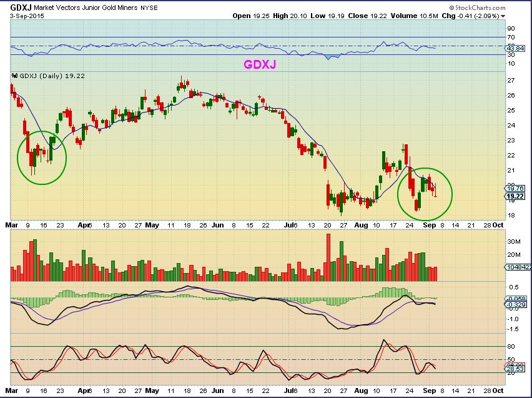Click the Close 19.22 value in the header
The width and height of the screenshot is (532, 398).
tap(367, 16)
